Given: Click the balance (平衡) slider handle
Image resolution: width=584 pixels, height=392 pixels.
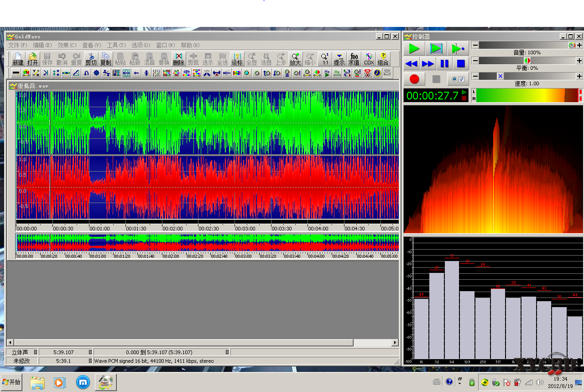Looking at the screenshot, I should point(527,61).
